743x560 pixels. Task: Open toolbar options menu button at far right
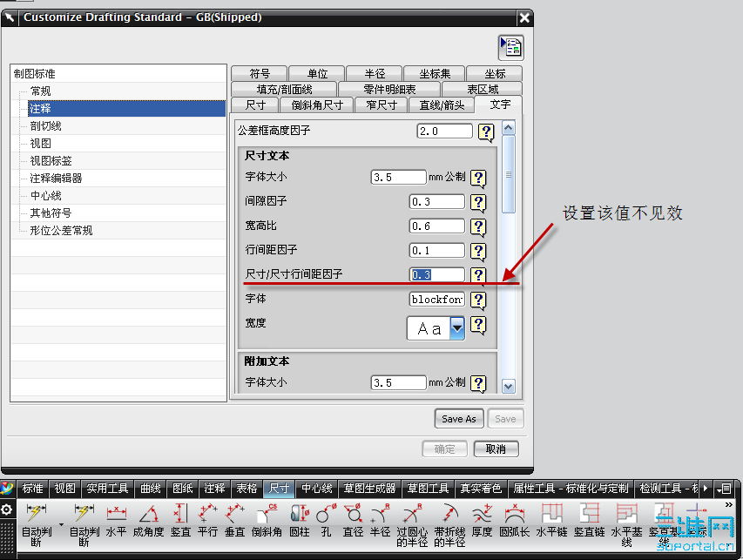[x=726, y=488]
